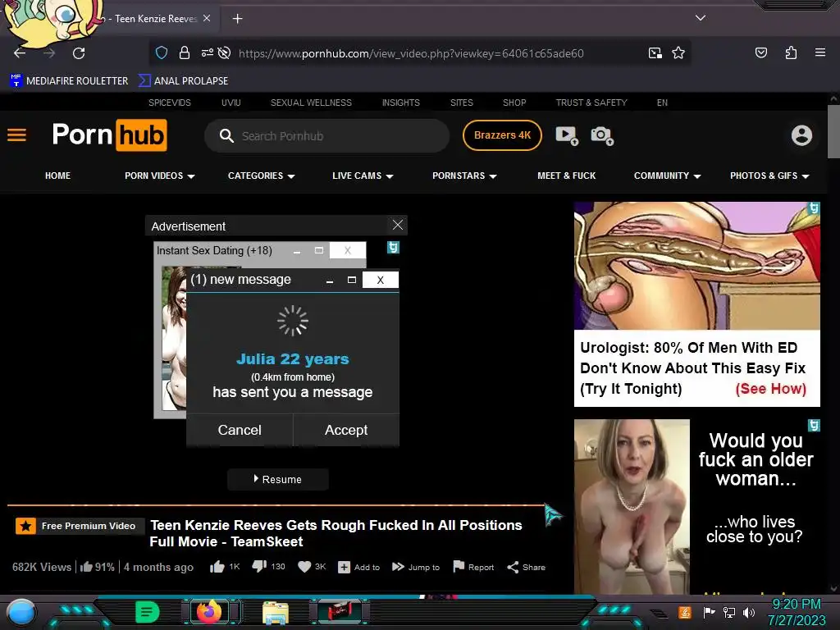The height and width of the screenshot is (630, 840).
Task: Open the Firefox extensions menu
Action: (x=791, y=52)
